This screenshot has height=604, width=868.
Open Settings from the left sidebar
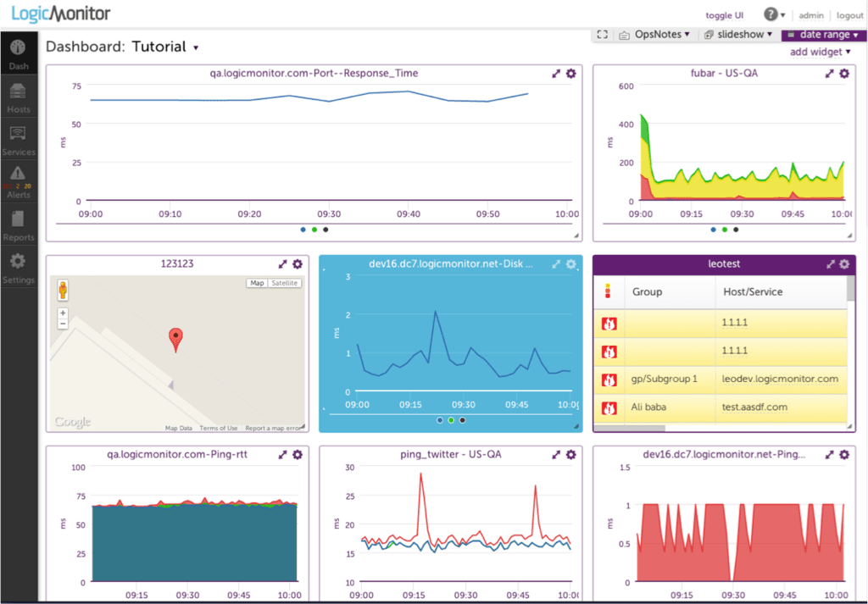tap(18, 267)
